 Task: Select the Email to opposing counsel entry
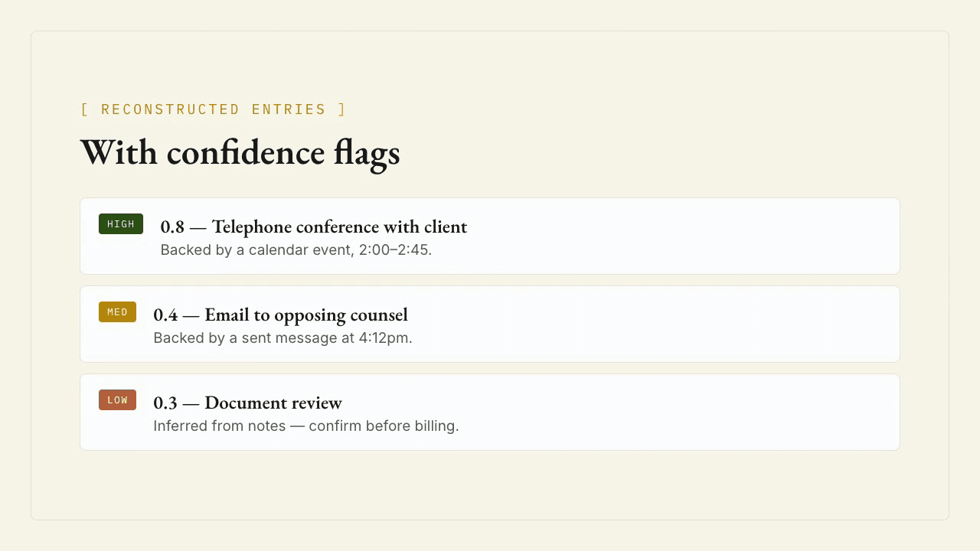[280, 315]
